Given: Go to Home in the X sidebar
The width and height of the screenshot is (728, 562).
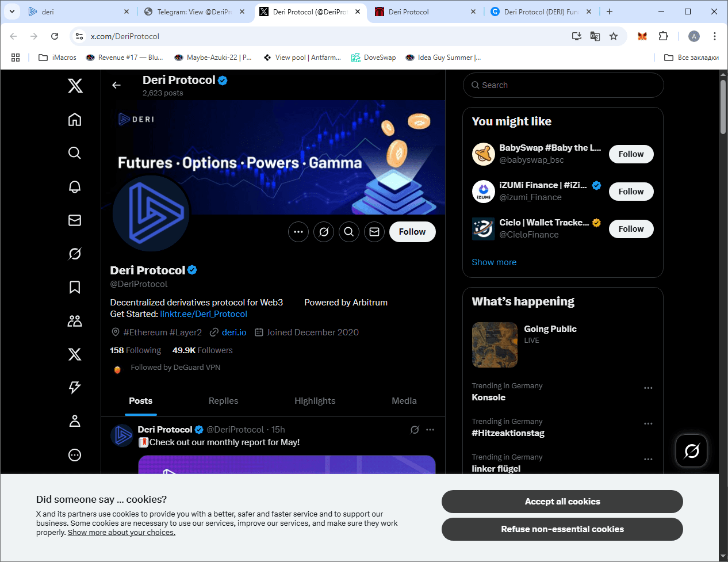Looking at the screenshot, I should coord(75,119).
